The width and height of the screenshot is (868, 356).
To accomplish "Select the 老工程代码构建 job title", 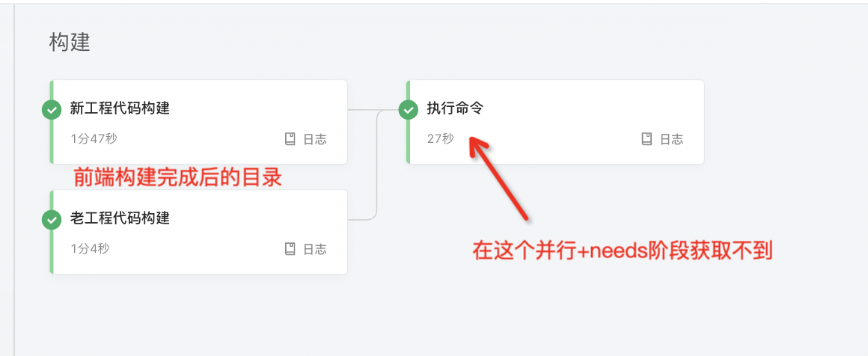I will [x=120, y=218].
